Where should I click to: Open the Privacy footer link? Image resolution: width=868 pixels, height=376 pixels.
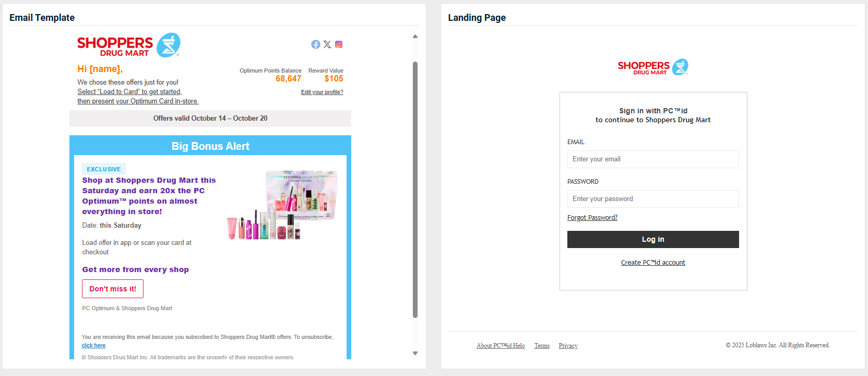(568, 346)
